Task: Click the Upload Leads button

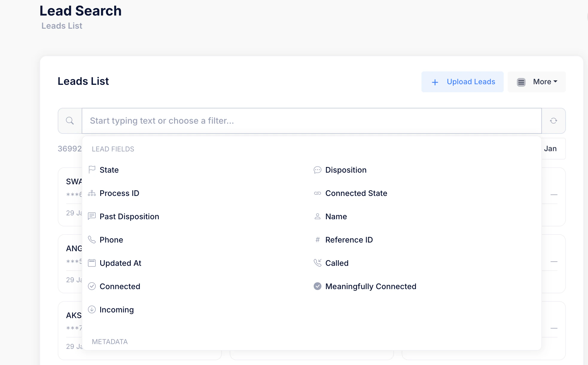Action: [462, 82]
